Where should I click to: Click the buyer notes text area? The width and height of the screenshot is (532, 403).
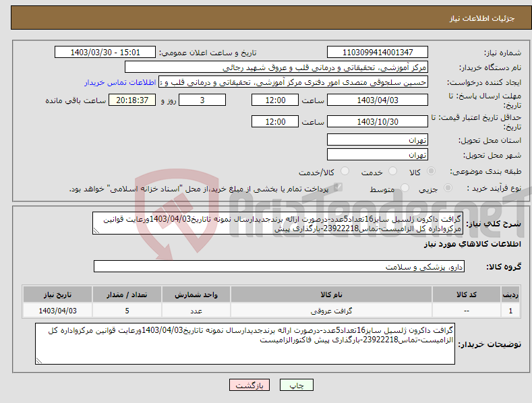(x=245, y=344)
